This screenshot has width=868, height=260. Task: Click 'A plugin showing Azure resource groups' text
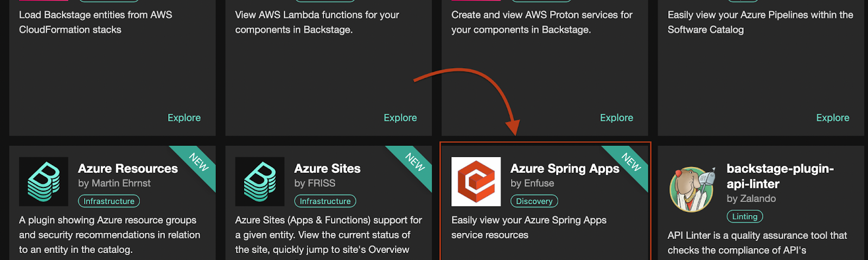[110, 235]
